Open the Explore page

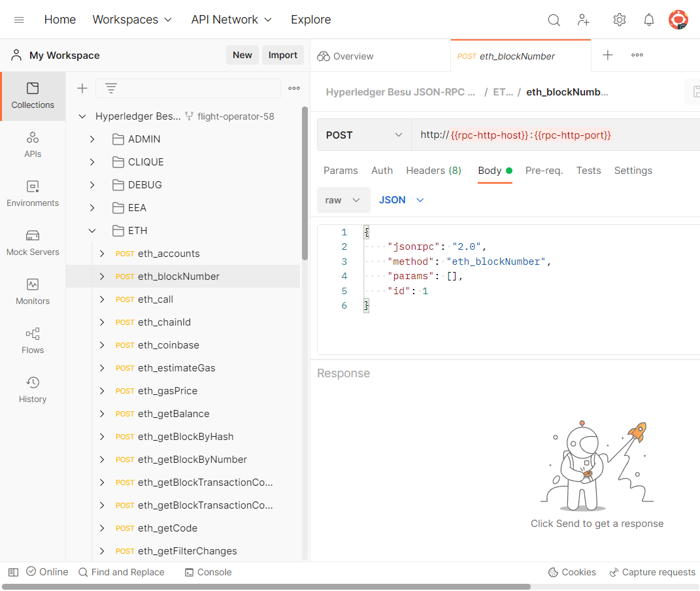click(x=310, y=20)
